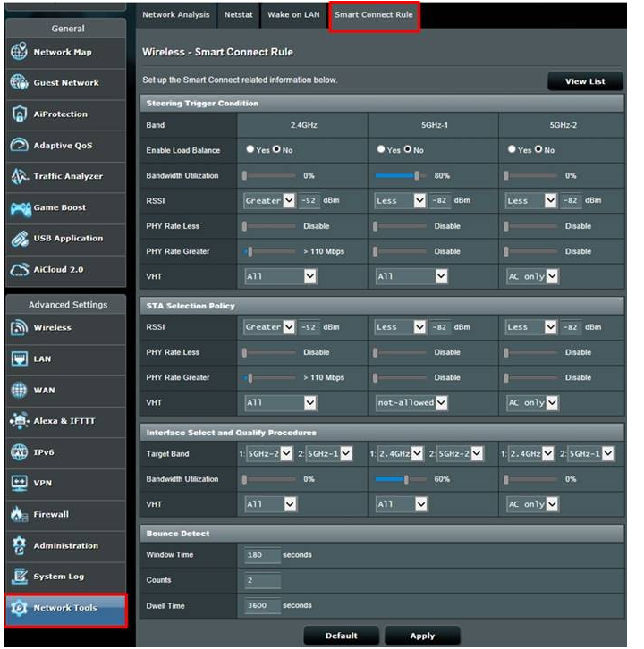This screenshot has width=644, height=649.
Task: Open VPN settings via its screen icon
Action: click(x=19, y=483)
